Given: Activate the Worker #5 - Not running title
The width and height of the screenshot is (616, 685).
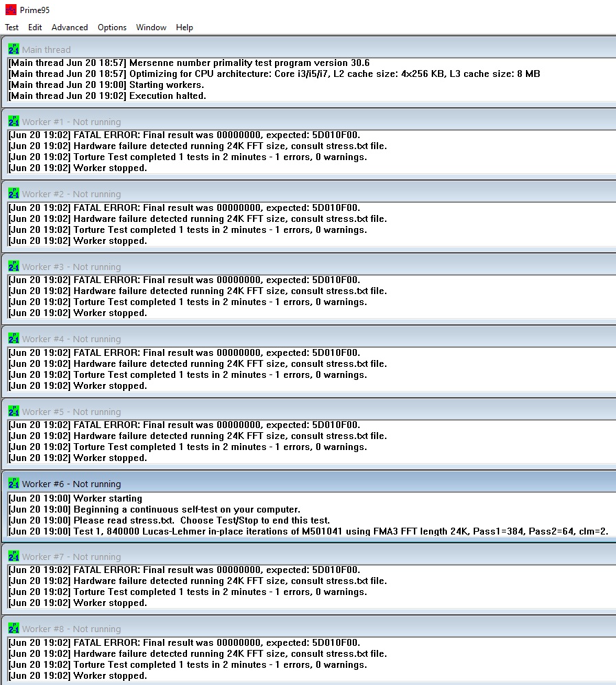Looking at the screenshot, I should (71, 412).
